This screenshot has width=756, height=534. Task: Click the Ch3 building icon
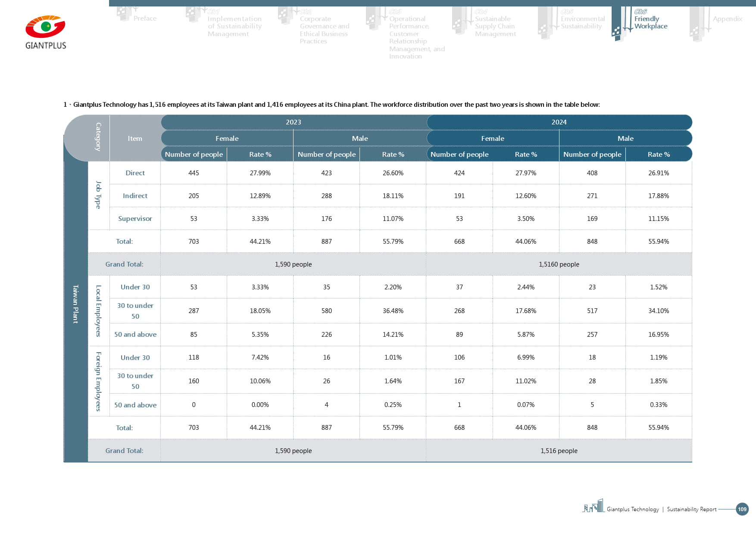[374, 18]
